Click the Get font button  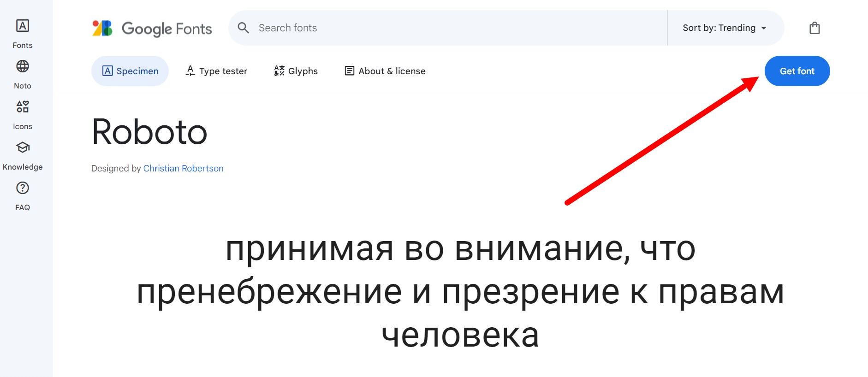pos(797,71)
